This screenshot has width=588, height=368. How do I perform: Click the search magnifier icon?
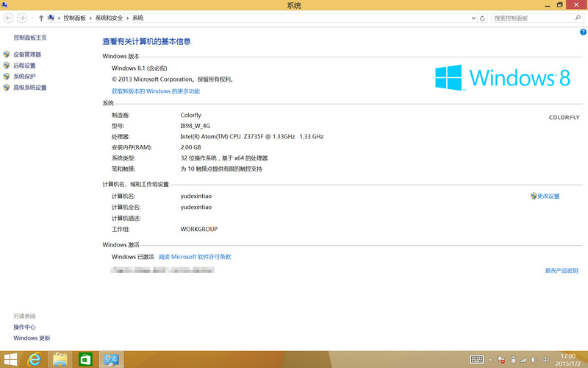pyautogui.click(x=578, y=18)
